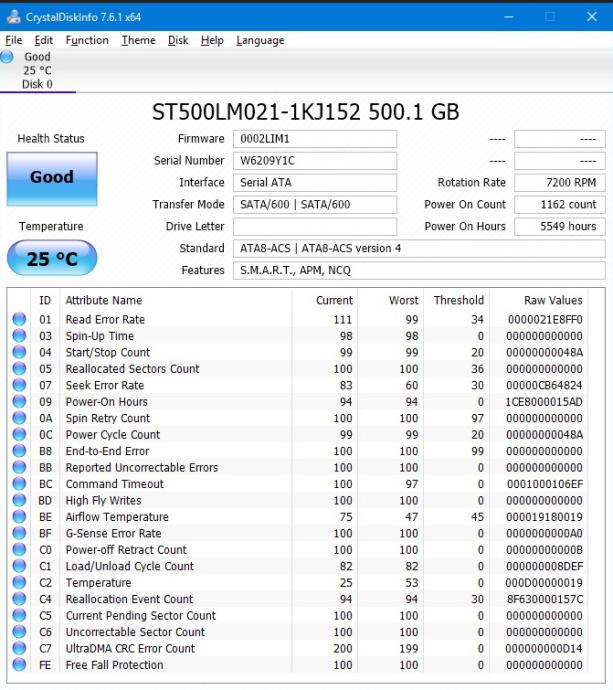Screen dimensions: 613x690
Task: Click the Current column header
Action: pyautogui.click(x=325, y=300)
